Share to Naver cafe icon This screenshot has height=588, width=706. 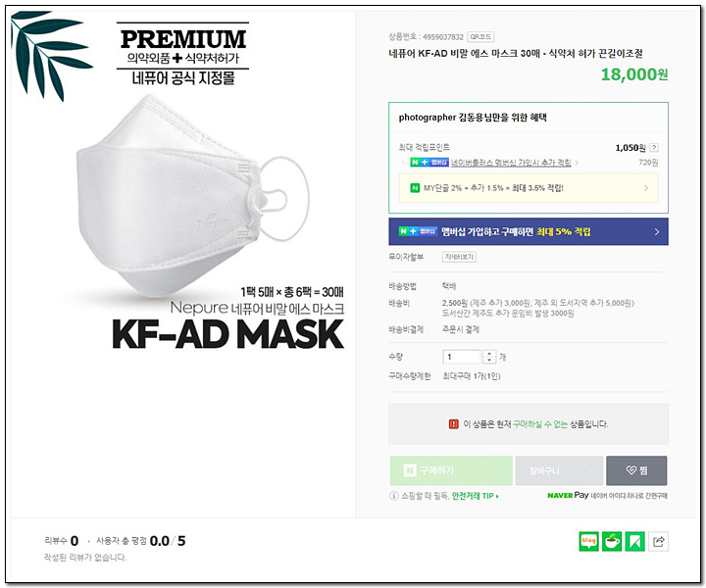(x=612, y=541)
